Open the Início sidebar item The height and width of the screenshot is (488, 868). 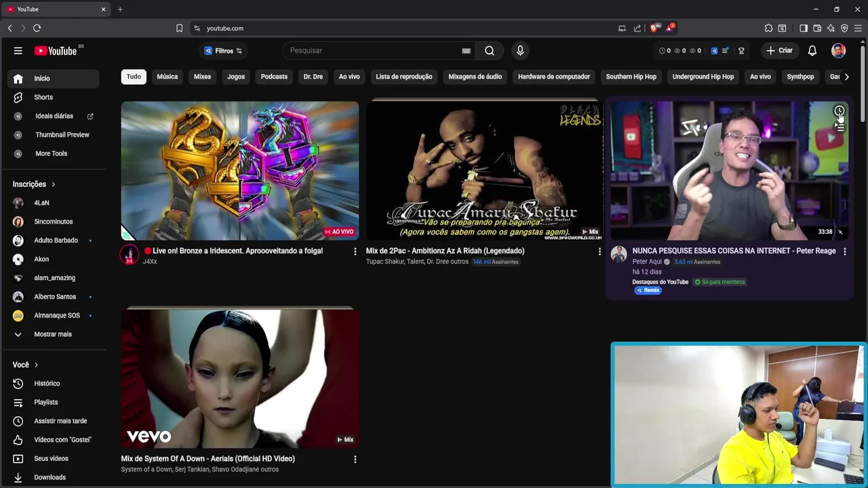click(x=53, y=79)
